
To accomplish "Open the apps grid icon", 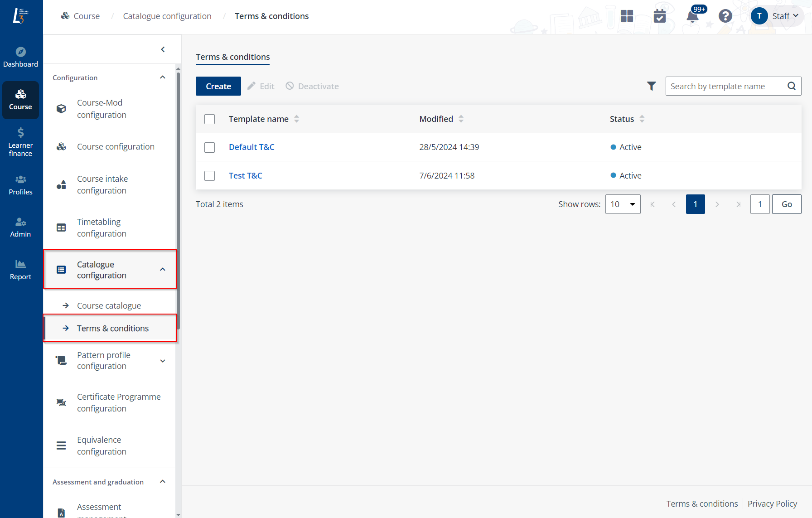I will tap(627, 16).
